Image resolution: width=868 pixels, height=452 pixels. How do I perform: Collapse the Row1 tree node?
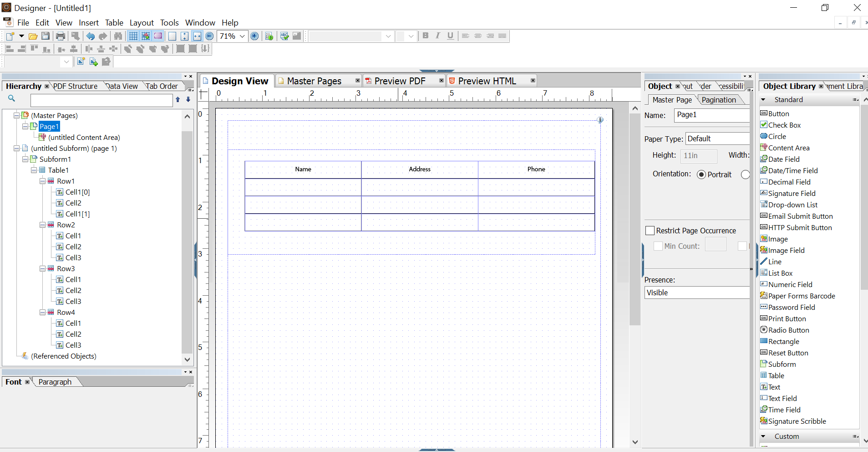coord(42,181)
